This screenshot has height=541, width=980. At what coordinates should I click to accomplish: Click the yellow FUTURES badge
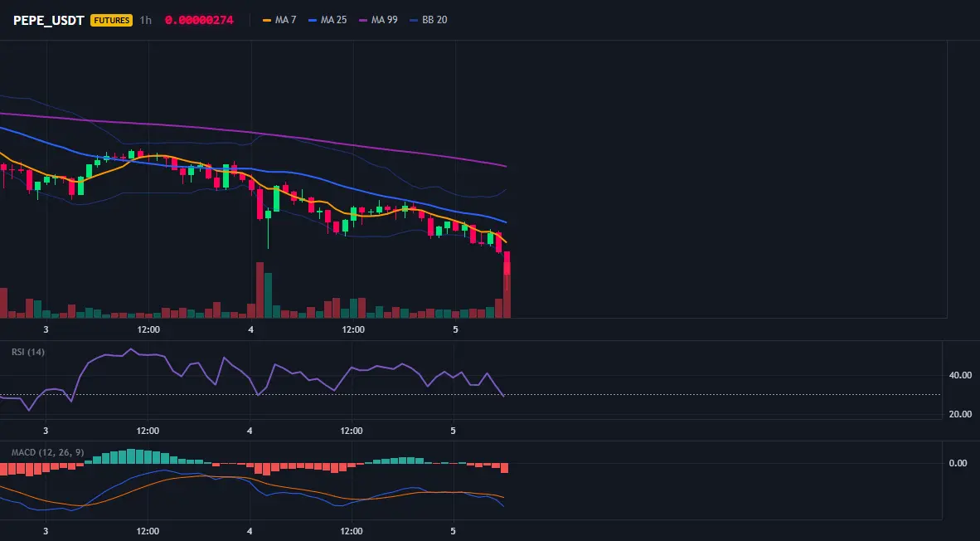point(111,20)
